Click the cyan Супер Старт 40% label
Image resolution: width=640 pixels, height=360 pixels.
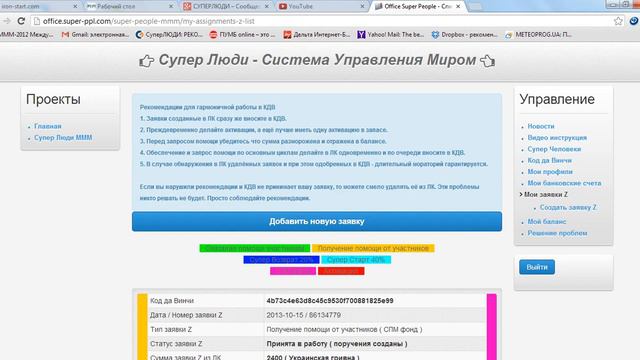[356, 260]
